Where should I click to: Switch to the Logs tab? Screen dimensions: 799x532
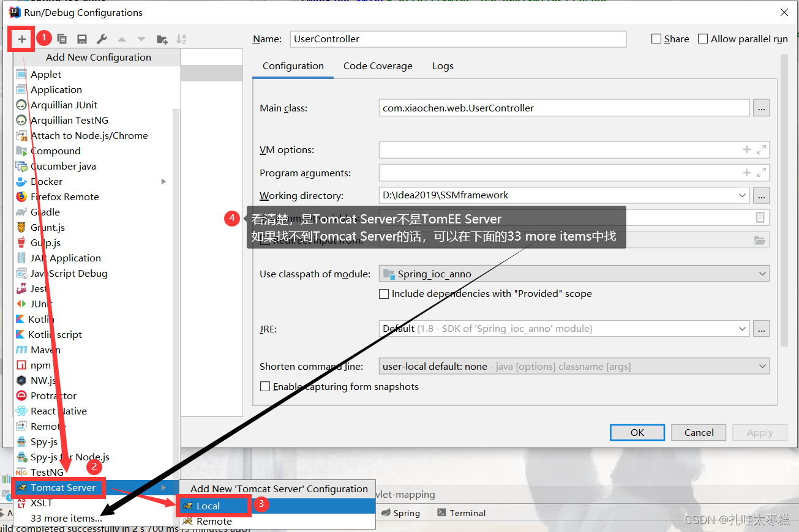pyautogui.click(x=443, y=66)
